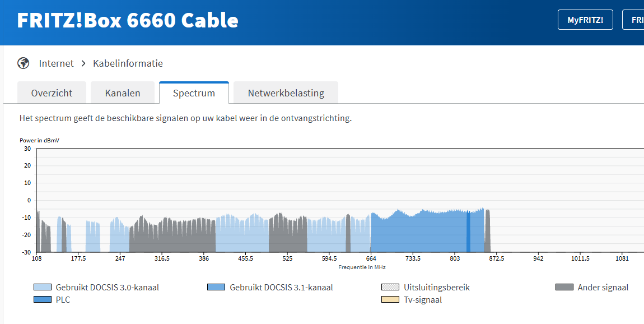
Task: Click the Internet breadcrumb link
Action: 57,63
